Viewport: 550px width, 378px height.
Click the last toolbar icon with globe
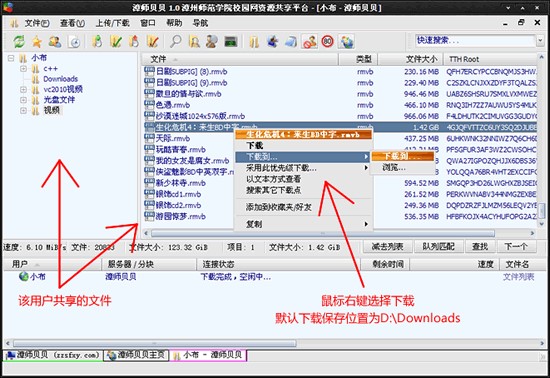[x=347, y=41]
